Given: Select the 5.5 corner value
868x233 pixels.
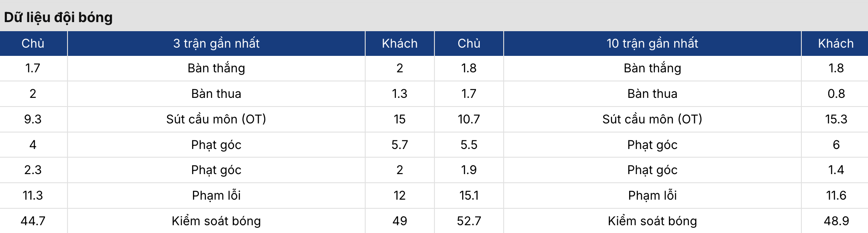Looking at the screenshot, I should pyautogui.click(x=469, y=145).
